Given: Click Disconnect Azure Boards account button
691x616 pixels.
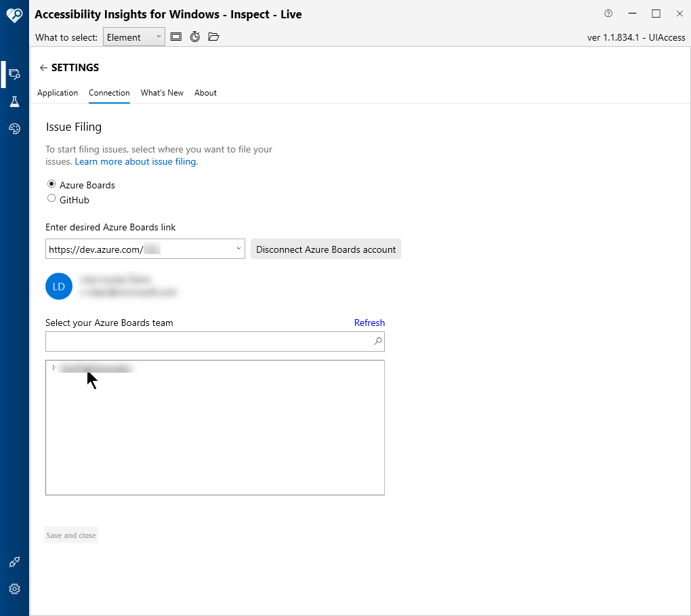Looking at the screenshot, I should coord(326,249).
